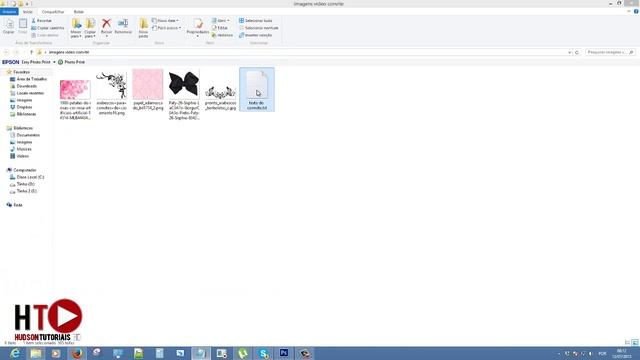Select the texto do convite text file

[x=257, y=90]
